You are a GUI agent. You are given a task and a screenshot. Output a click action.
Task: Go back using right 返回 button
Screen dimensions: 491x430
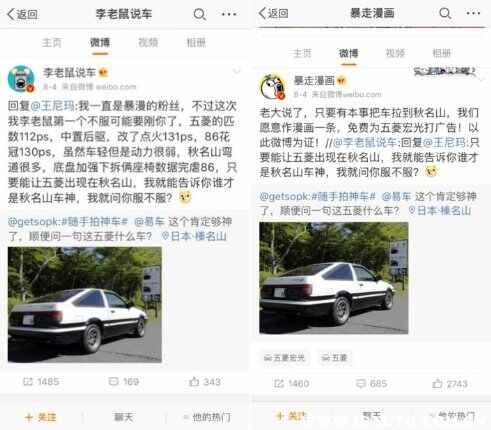[x=274, y=13]
